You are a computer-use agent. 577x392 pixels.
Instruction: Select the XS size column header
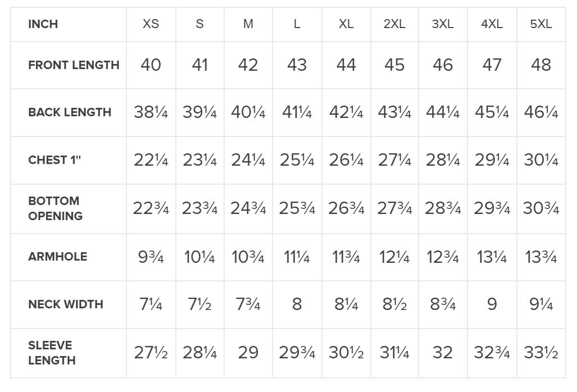(151, 24)
